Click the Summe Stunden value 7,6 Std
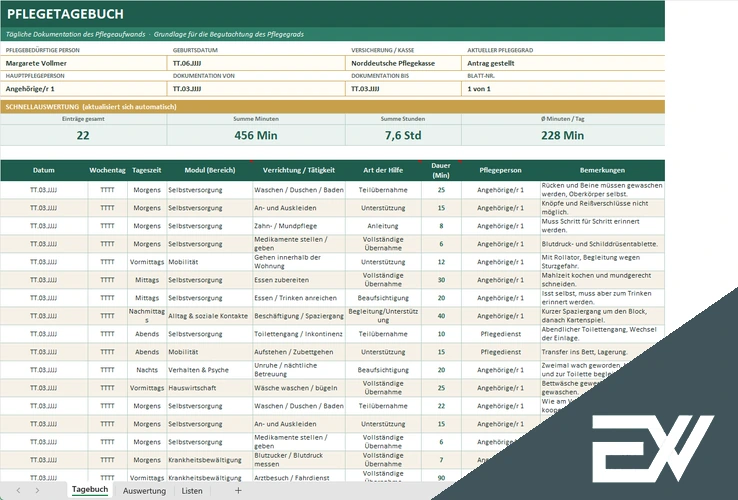The height and width of the screenshot is (500, 738). (403, 136)
